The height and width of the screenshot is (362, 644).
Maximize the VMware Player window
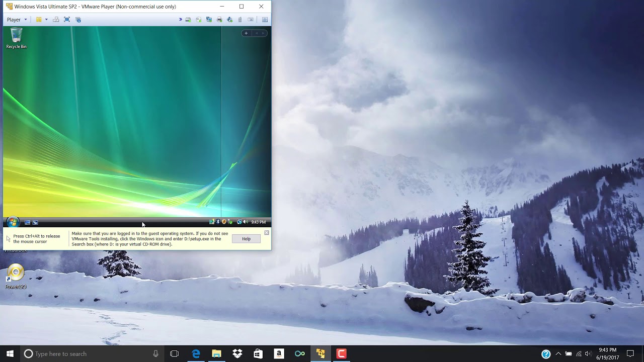click(x=242, y=7)
